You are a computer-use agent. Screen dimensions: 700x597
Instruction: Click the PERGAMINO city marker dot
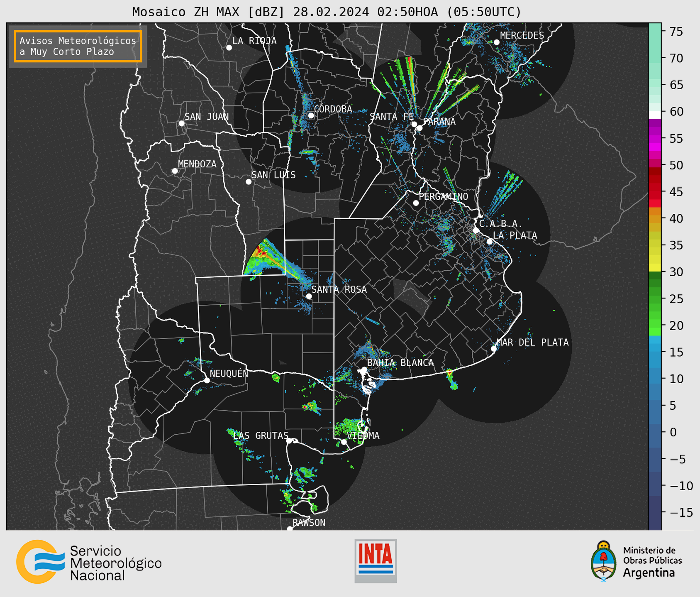click(416, 203)
